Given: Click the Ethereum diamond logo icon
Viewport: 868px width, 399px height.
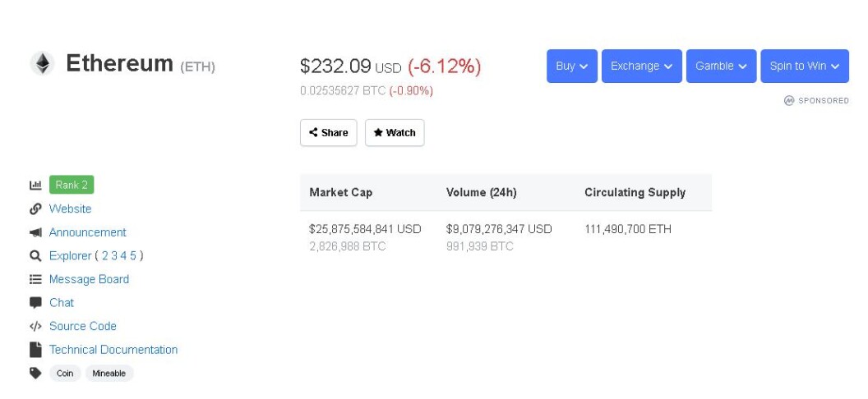Looking at the screenshot, I should 42,63.
